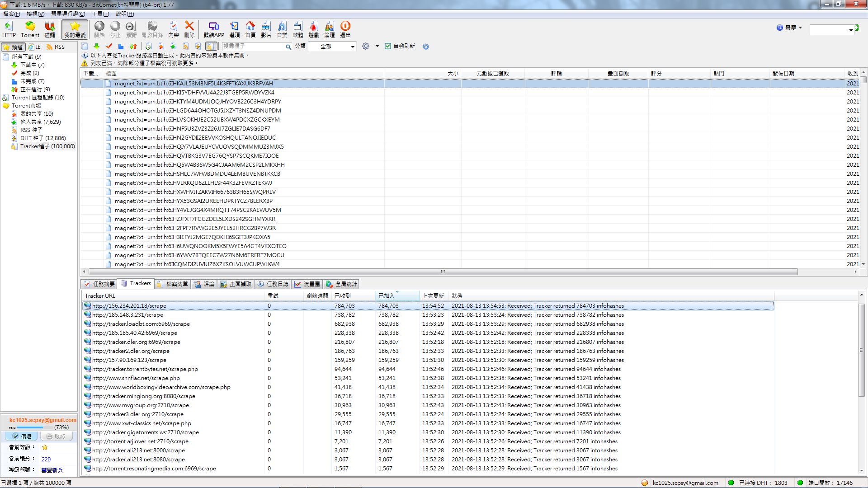
Task: Open the 檔案 menu
Action: [12, 14]
